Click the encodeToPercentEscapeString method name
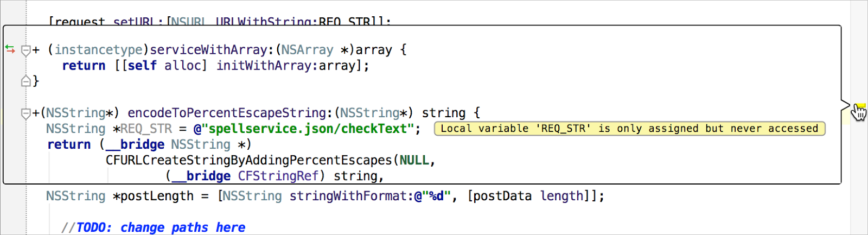The image size is (868, 235). (227, 113)
